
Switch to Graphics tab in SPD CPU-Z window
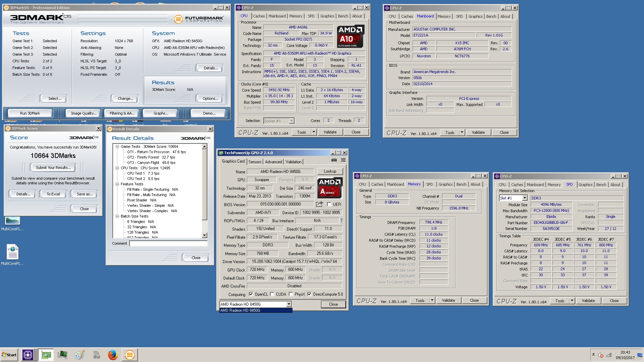[585, 185]
